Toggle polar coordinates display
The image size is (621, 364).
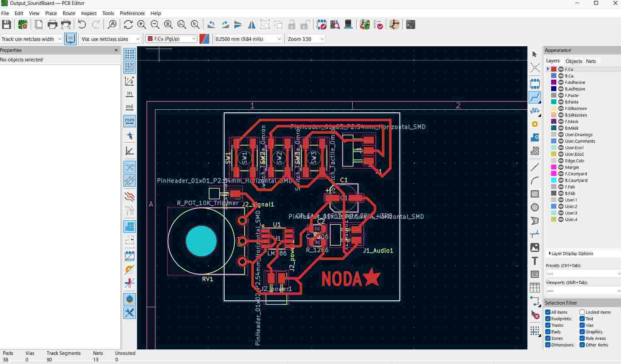130,81
